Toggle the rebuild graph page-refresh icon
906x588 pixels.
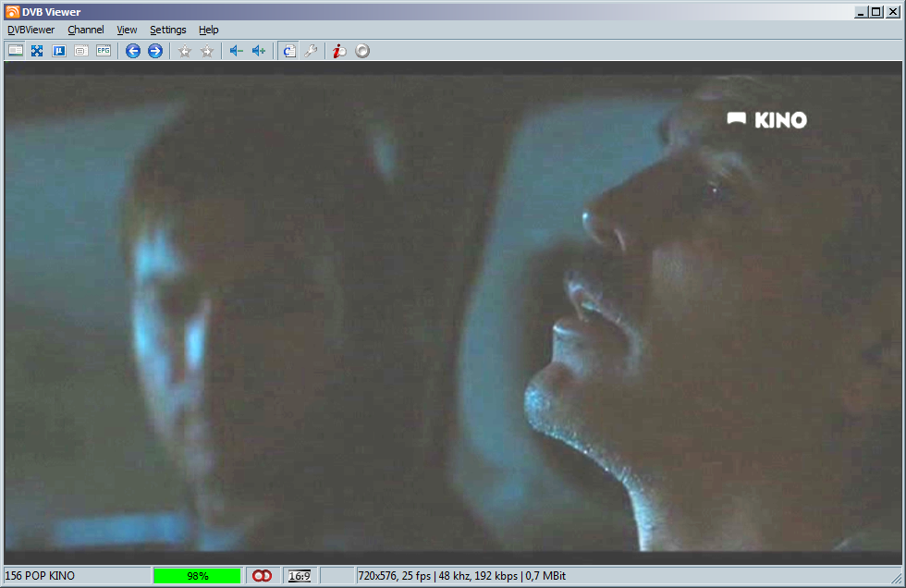coord(288,51)
